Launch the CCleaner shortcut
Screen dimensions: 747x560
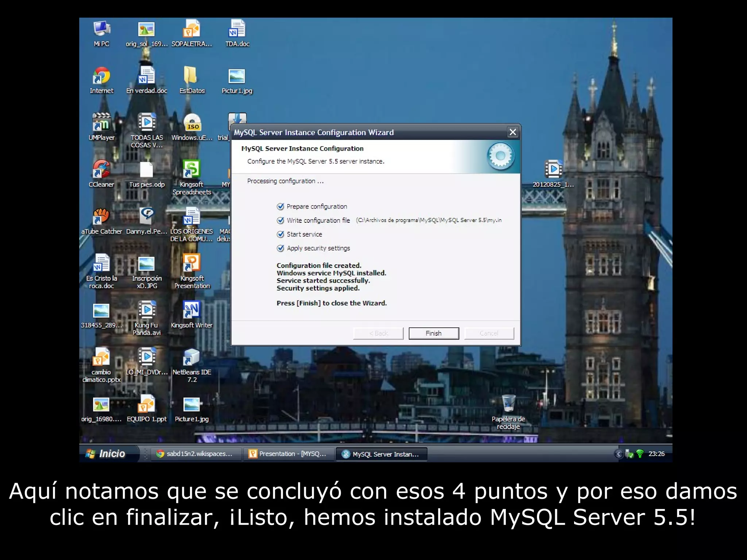[x=101, y=174]
